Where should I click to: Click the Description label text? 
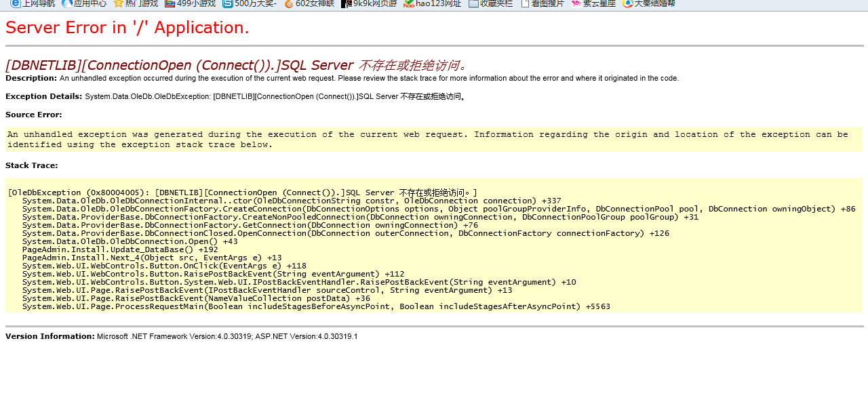coord(31,78)
